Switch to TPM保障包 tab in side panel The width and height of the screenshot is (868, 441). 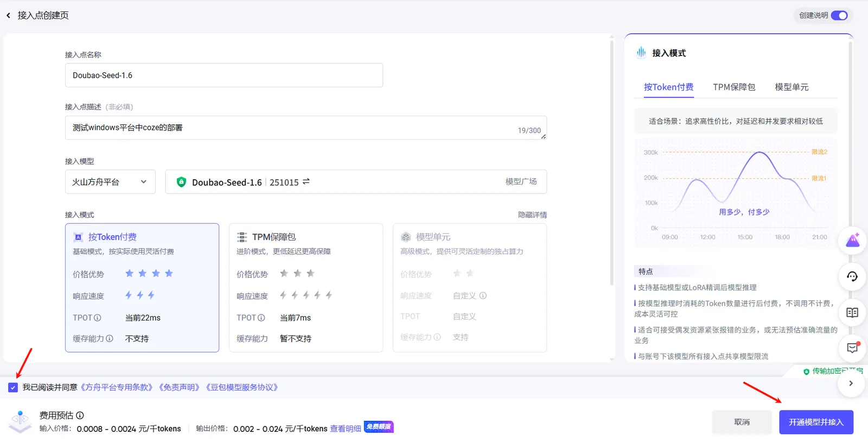tap(734, 87)
